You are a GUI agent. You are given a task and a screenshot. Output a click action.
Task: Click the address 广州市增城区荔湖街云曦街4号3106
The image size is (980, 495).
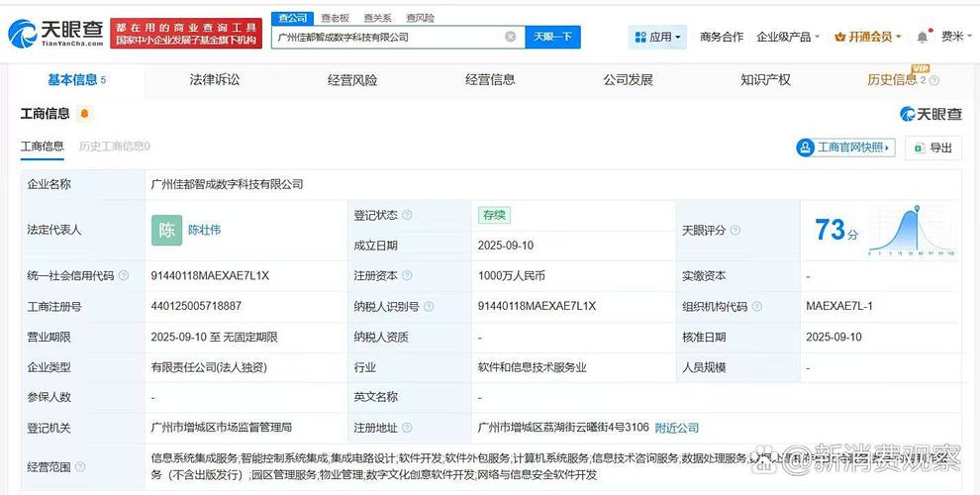click(563, 428)
